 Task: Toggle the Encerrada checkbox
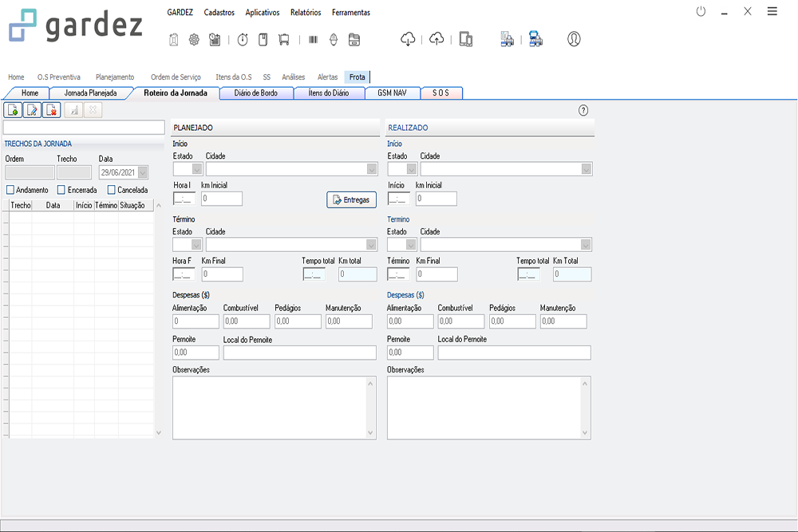coord(61,190)
